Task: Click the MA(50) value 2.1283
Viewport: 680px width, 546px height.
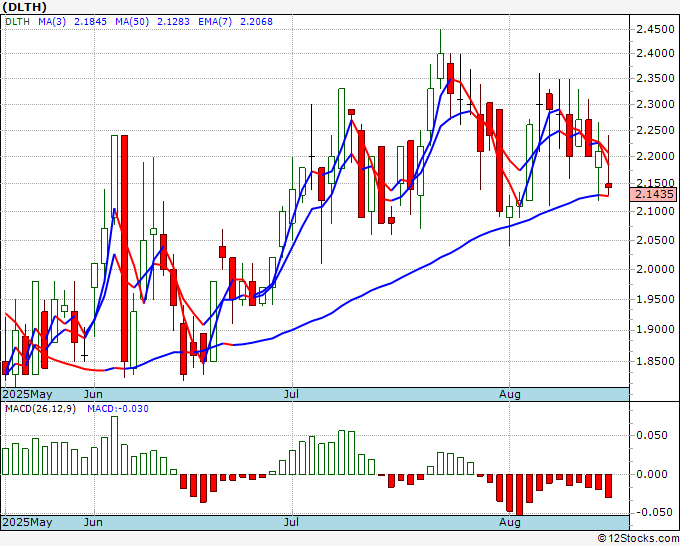Action: (173, 22)
